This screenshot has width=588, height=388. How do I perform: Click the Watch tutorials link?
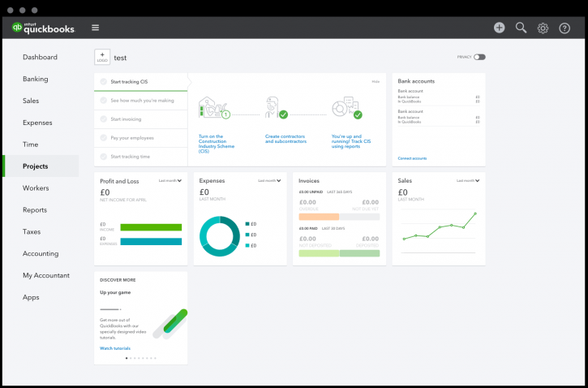(x=115, y=348)
